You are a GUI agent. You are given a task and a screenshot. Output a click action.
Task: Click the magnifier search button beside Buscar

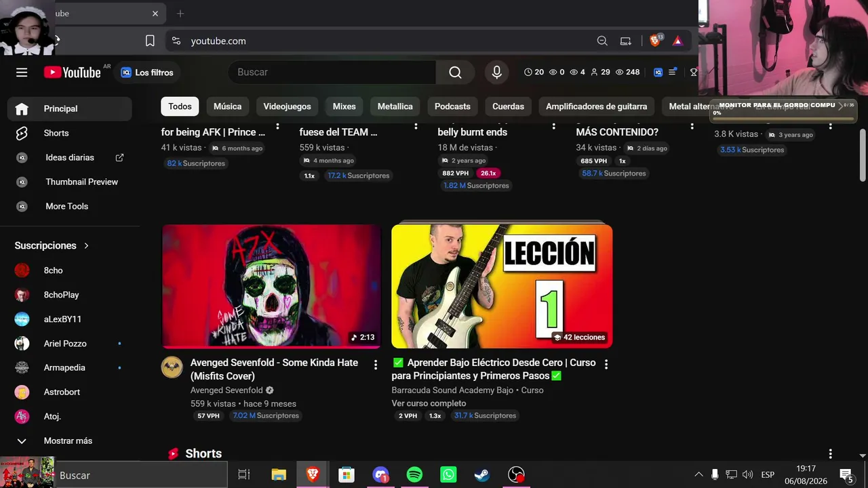455,73
